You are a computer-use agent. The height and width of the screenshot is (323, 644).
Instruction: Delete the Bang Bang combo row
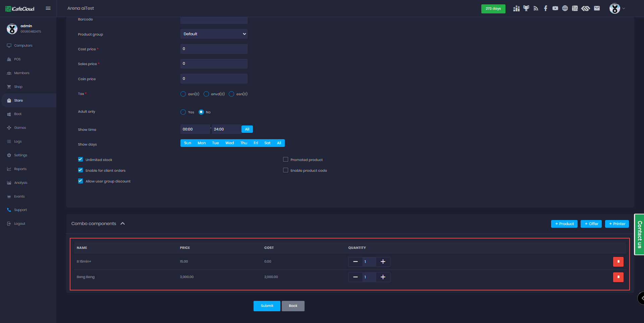point(618,277)
